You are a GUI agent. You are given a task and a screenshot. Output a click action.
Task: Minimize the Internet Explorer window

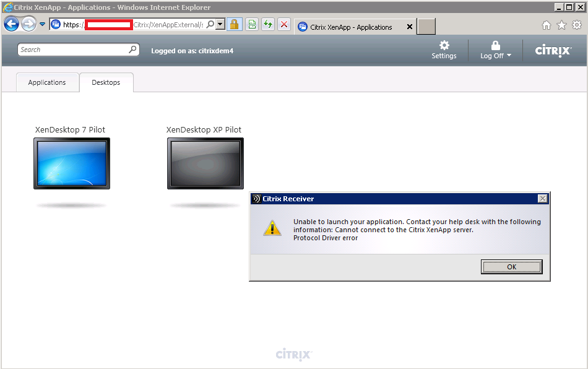click(559, 7)
